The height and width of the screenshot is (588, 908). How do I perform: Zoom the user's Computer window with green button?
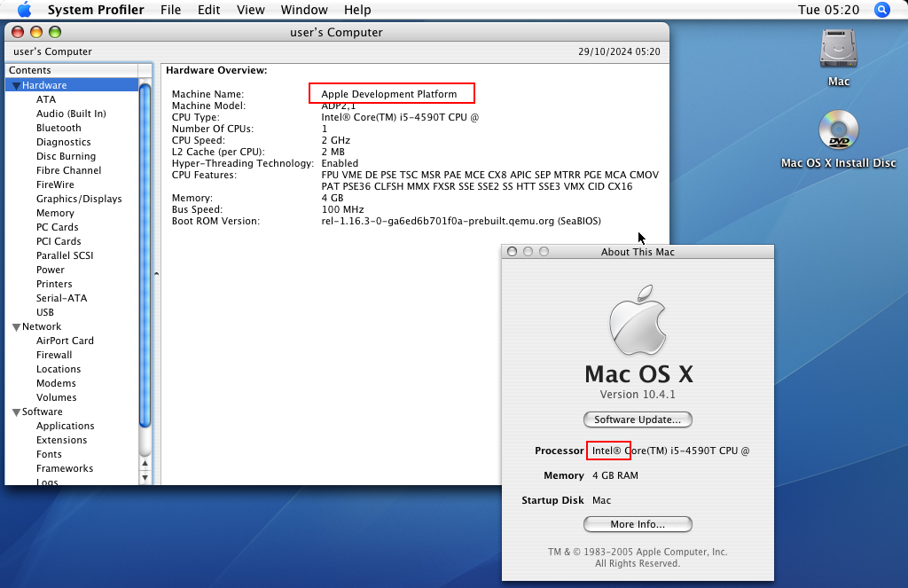(x=55, y=33)
